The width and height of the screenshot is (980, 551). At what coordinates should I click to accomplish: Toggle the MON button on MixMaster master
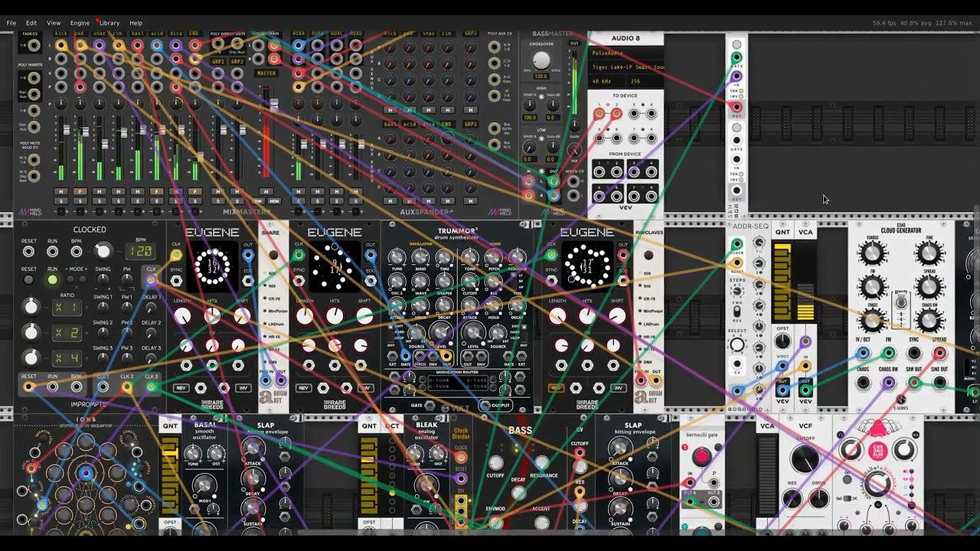click(x=273, y=201)
